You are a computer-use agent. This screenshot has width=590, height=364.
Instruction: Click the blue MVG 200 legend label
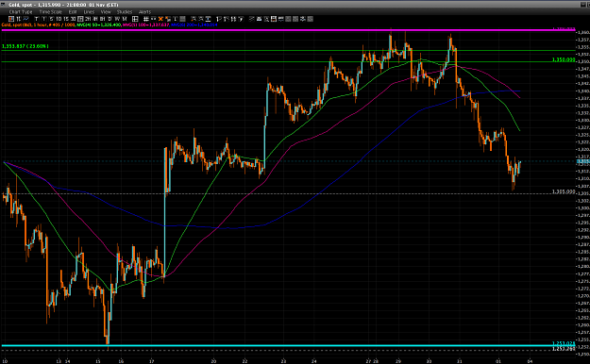[194, 25]
